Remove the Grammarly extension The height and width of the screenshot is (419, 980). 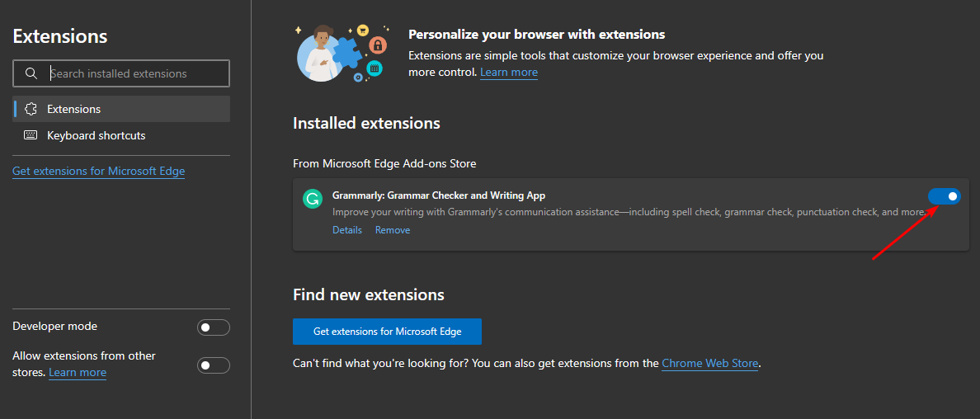393,230
